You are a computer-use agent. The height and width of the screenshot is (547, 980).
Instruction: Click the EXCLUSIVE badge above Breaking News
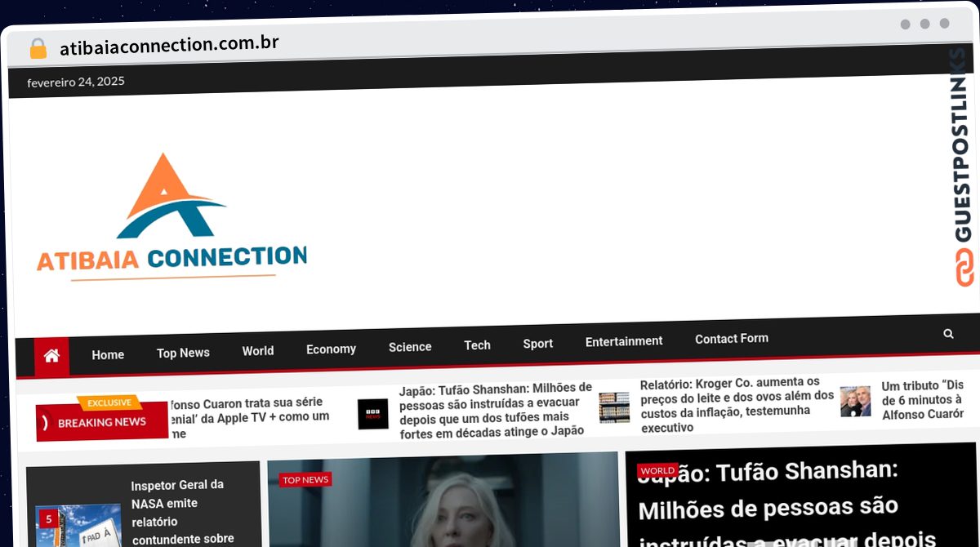click(109, 402)
